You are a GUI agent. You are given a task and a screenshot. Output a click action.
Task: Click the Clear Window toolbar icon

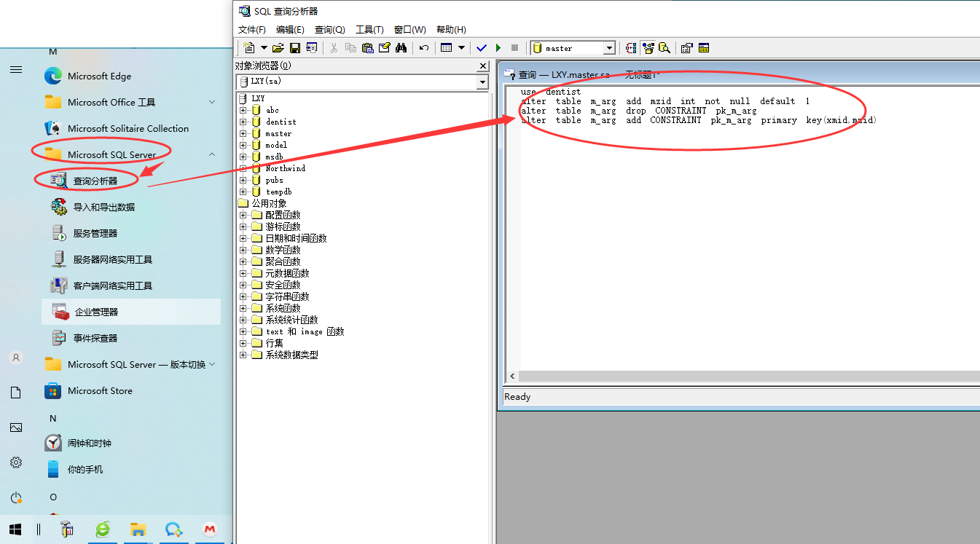pos(384,48)
